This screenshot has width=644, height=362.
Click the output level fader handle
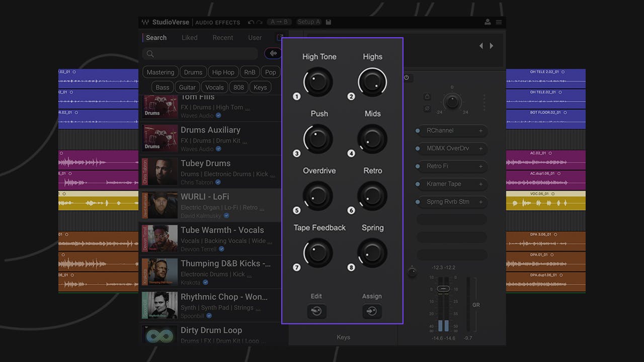[x=443, y=289]
